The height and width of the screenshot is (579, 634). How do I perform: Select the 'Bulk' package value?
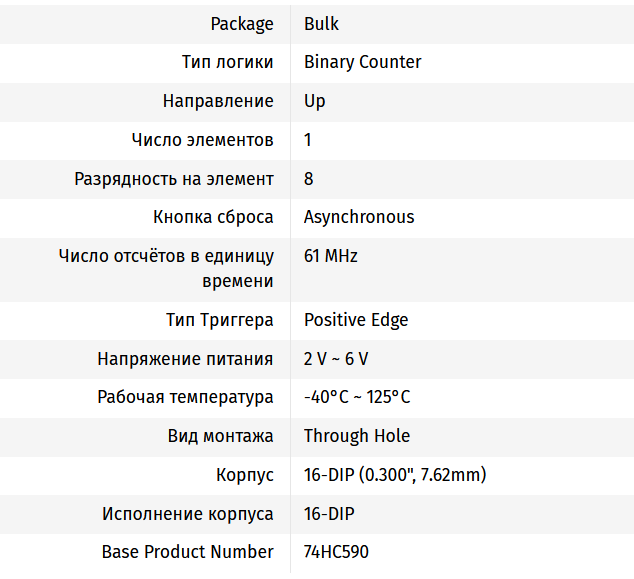pyautogui.click(x=321, y=23)
